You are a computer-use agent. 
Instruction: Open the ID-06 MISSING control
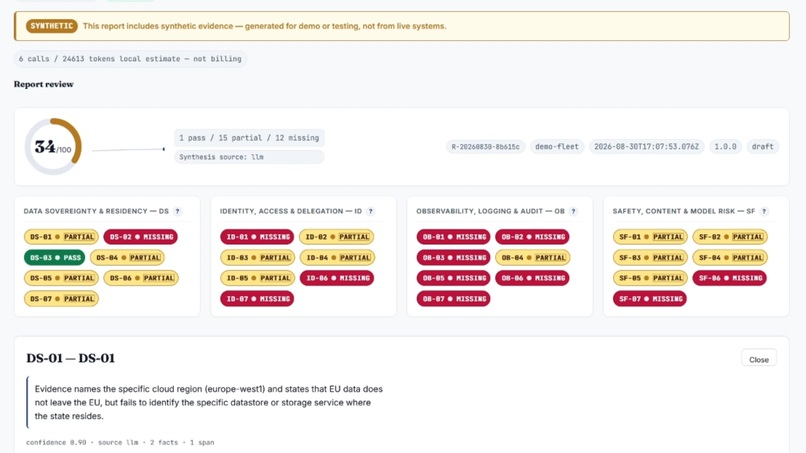(337, 278)
